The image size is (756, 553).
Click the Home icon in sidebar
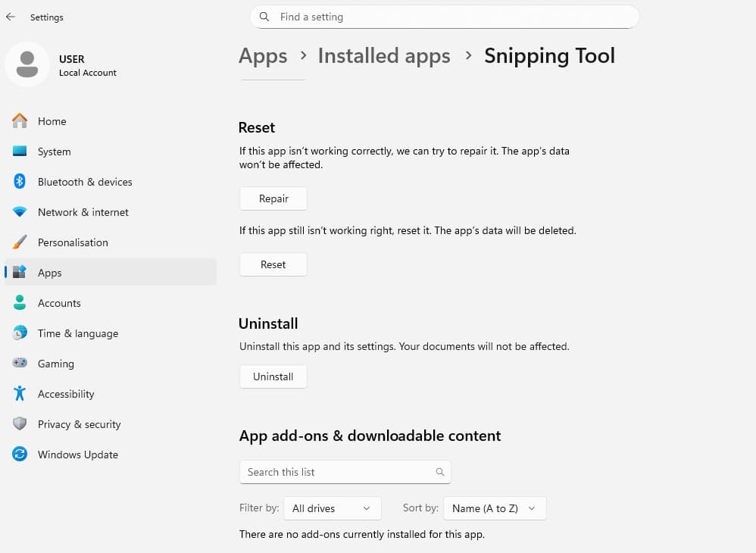point(20,121)
